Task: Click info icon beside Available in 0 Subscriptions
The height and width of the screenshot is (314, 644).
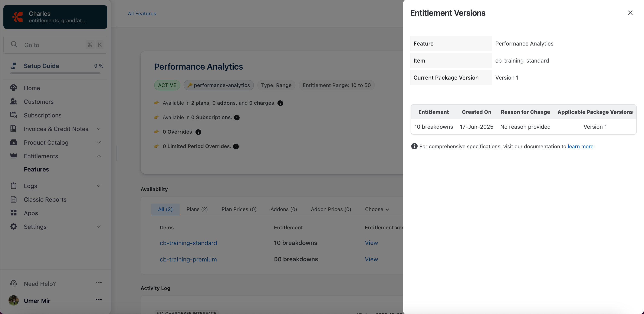Action: (x=237, y=117)
